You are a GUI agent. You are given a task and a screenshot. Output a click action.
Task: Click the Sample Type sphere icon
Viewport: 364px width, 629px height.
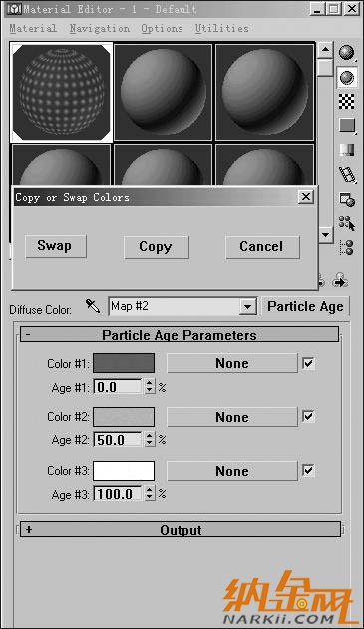pos(347,53)
